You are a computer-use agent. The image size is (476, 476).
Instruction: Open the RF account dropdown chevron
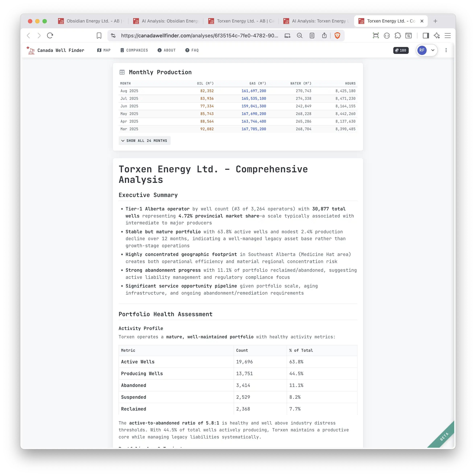tap(433, 50)
